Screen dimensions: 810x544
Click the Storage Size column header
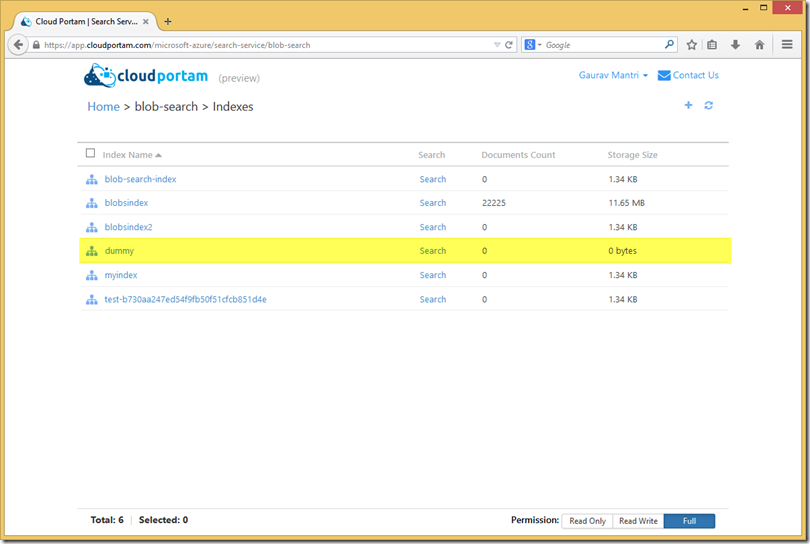click(632, 155)
